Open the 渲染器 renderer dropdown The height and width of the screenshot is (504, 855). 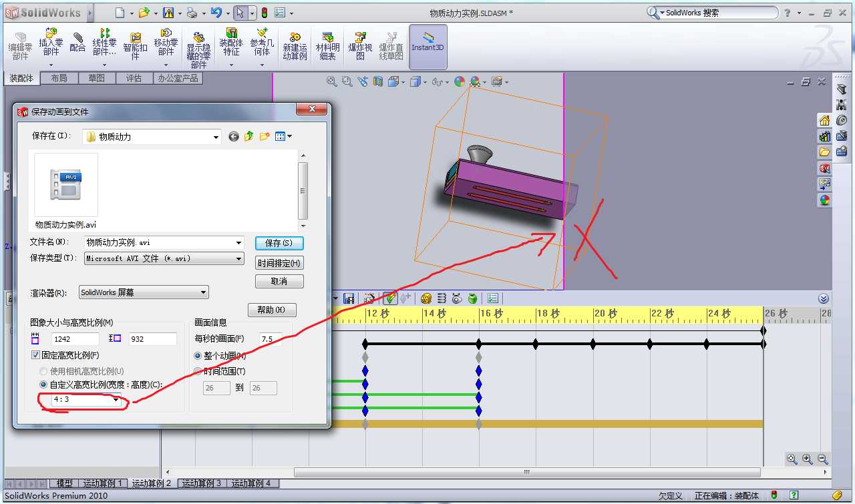pos(204,292)
